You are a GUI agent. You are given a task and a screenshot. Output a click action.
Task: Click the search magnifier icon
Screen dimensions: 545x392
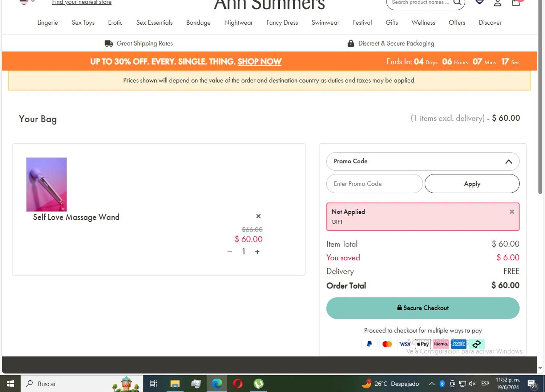[x=457, y=2]
